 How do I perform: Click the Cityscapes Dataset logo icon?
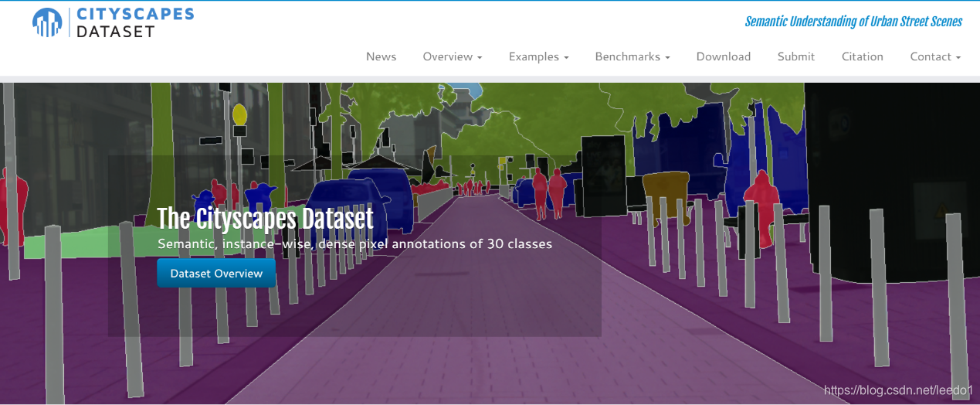coord(47,22)
